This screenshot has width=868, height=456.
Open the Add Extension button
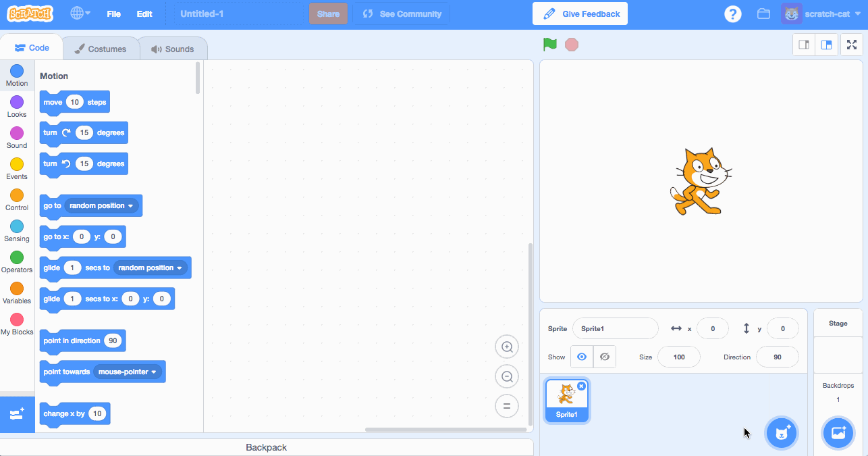tap(17, 414)
